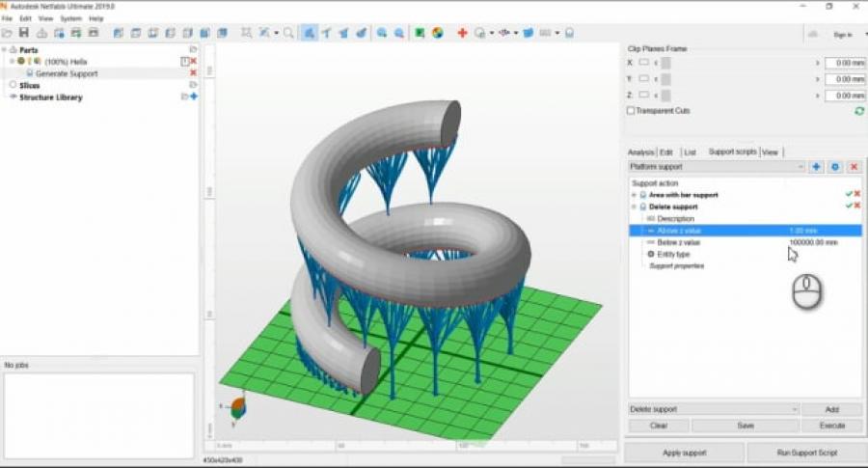Viewport: 868px width, 468px height.
Task: Toggle the X clip plane checkbox
Action: coord(643,63)
